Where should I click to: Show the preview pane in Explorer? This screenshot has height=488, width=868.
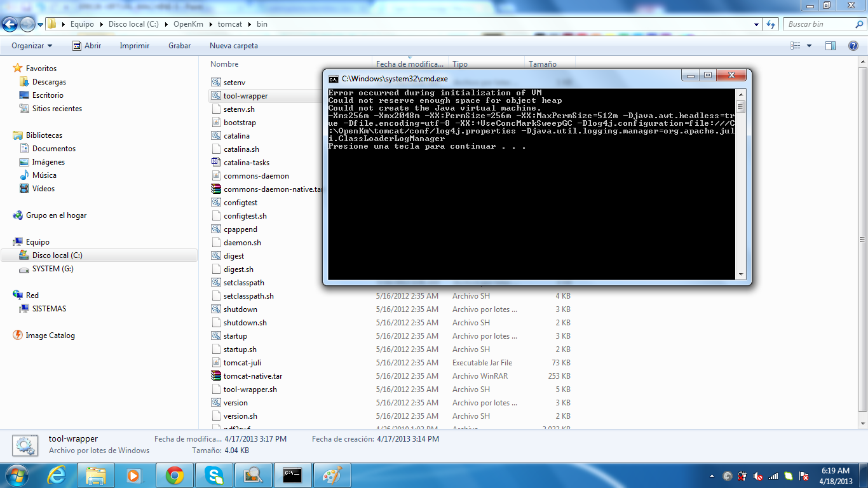click(x=831, y=45)
